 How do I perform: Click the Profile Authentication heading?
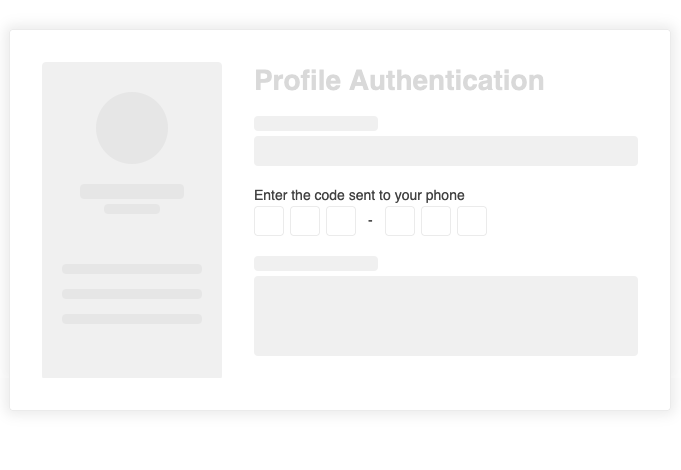coord(399,80)
